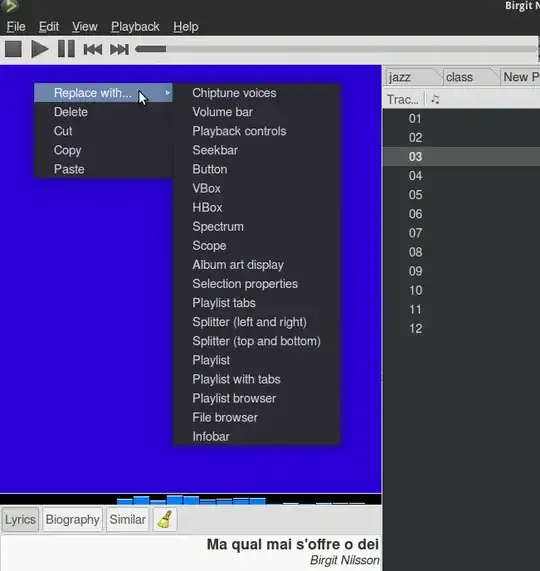Skip to the previous track

coord(93,49)
